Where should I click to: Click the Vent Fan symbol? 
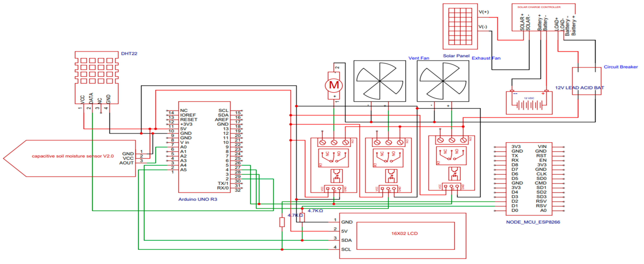click(x=380, y=81)
